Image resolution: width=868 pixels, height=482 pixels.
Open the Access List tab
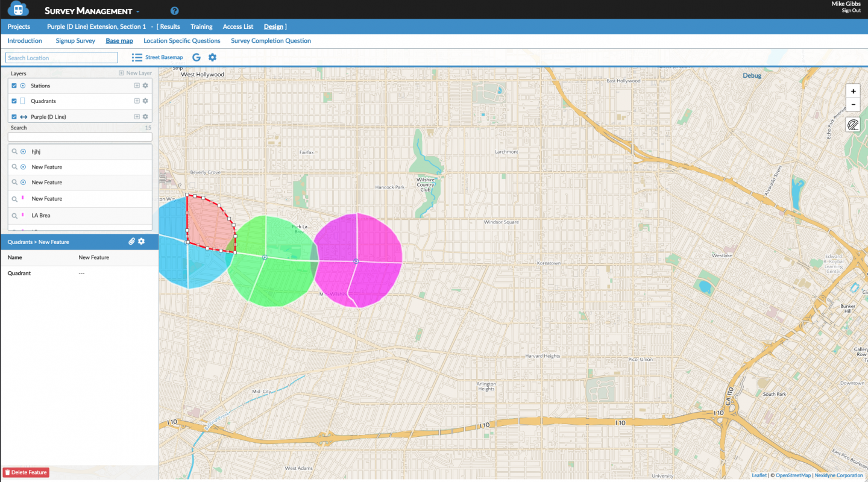(238, 27)
